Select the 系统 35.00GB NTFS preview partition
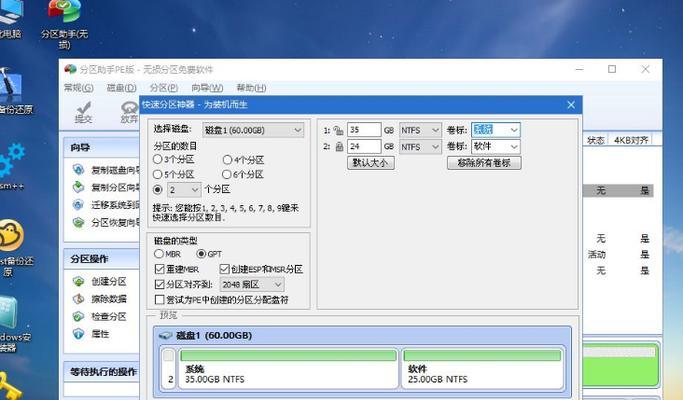This screenshot has height=400, width=683. [x=288, y=368]
